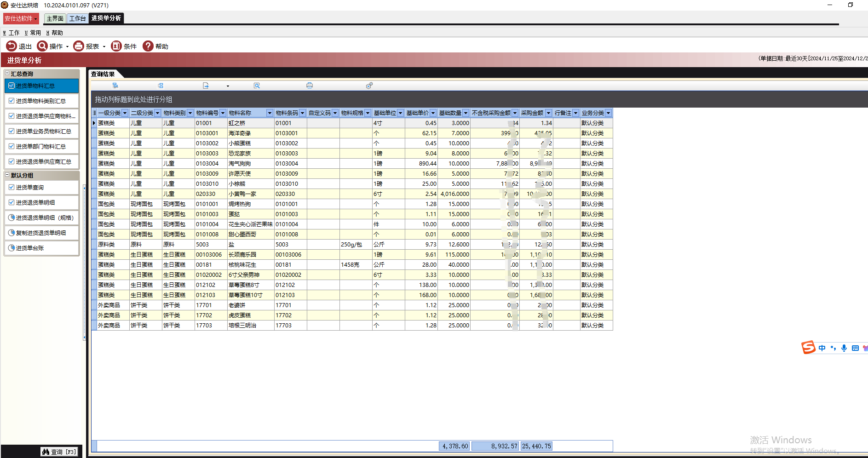
Task: Open the 二级分类 column filter dropdown
Action: (157, 113)
